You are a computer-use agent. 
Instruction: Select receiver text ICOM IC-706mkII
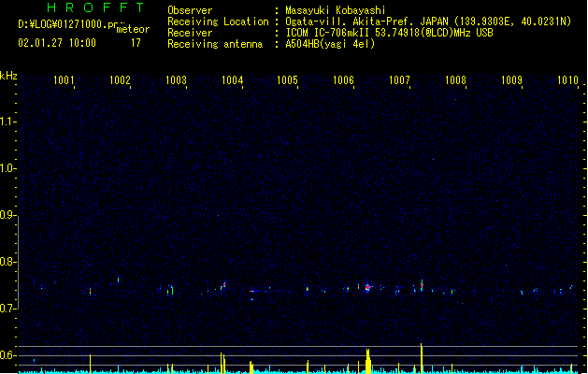[327, 33]
